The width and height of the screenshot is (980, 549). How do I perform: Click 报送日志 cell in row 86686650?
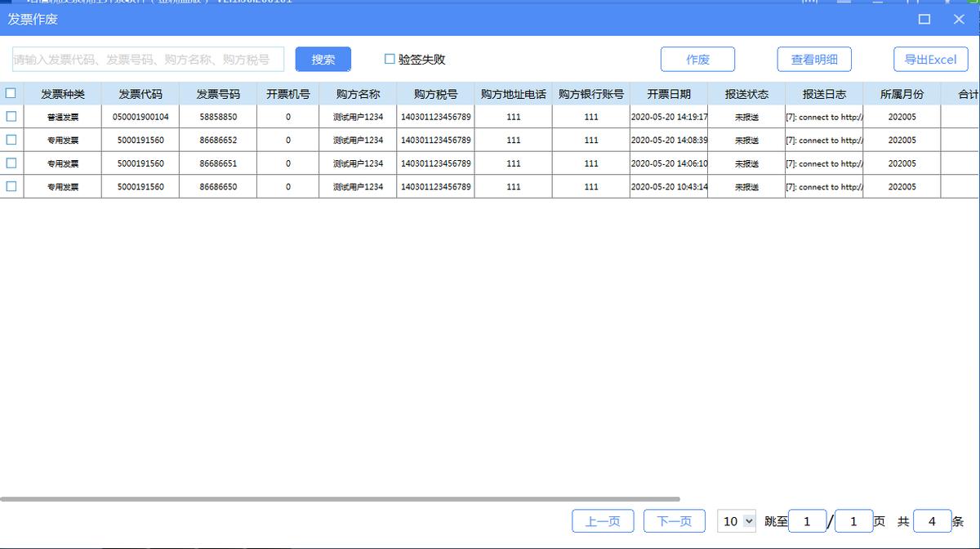824,187
